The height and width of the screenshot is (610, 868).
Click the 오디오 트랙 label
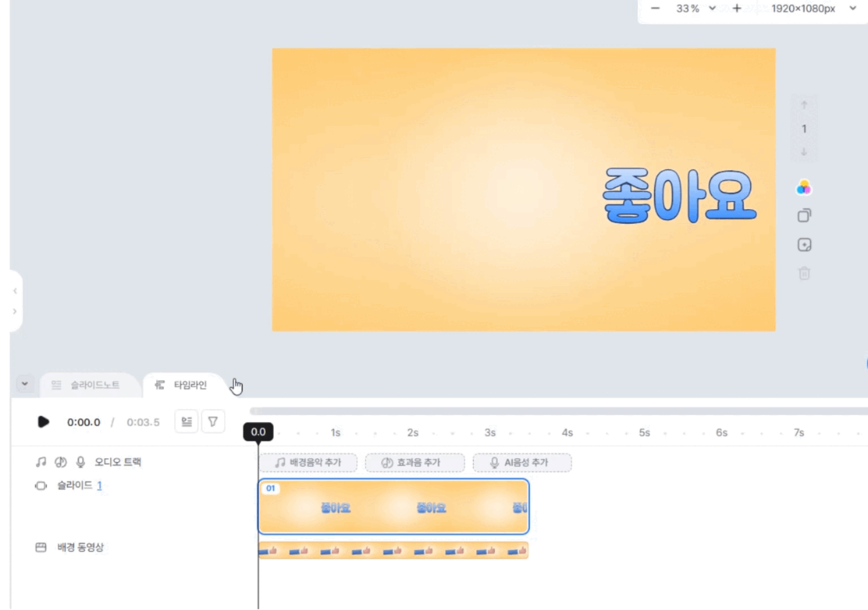pos(118,462)
